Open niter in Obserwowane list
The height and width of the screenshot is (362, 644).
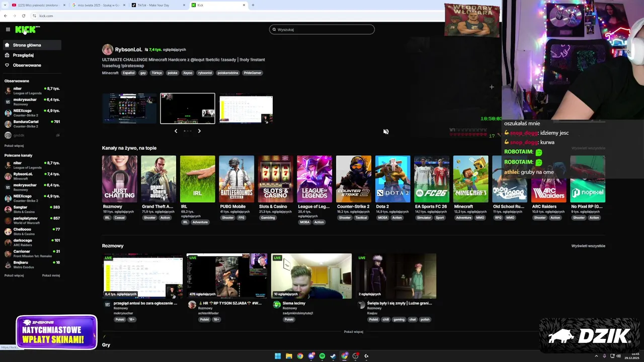32,90
